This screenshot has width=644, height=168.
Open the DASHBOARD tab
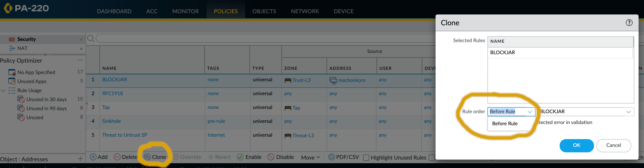click(x=114, y=11)
